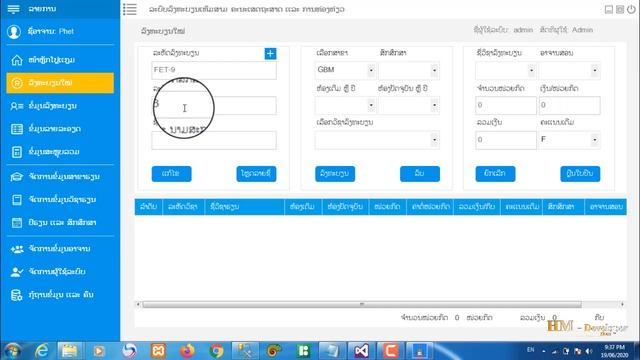Image resolution: width=640 pixels, height=360 pixels.
Task: Click the credits column header (ໜ່ວຍກິດ)
Action: [387, 207]
